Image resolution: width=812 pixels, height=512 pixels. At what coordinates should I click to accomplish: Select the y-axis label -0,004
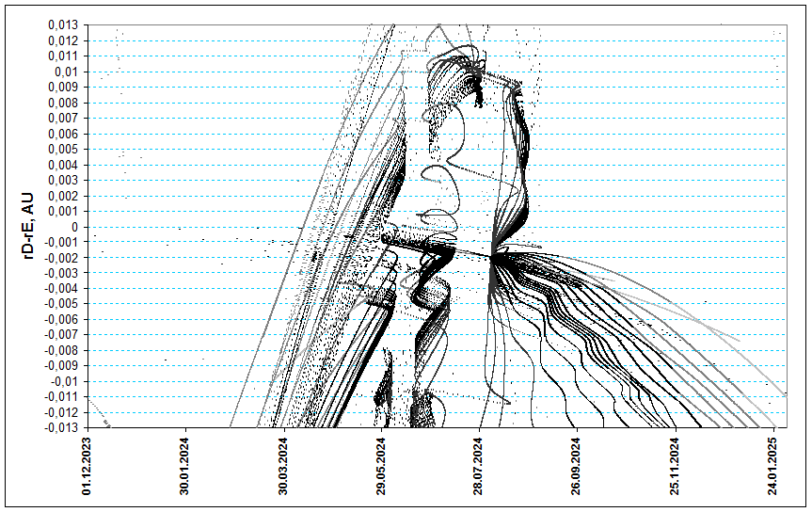(x=61, y=289)
